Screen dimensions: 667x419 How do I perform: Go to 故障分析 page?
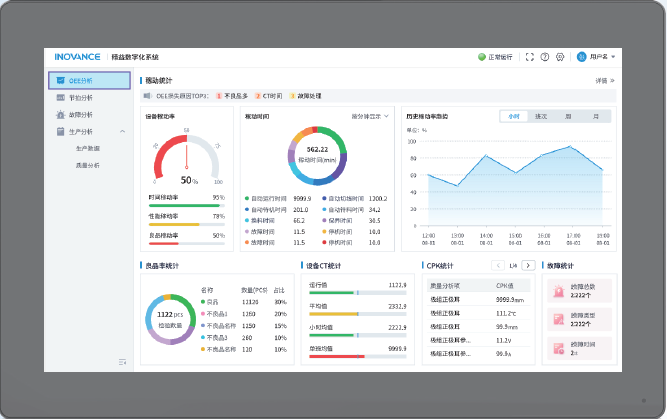(81, 114)
